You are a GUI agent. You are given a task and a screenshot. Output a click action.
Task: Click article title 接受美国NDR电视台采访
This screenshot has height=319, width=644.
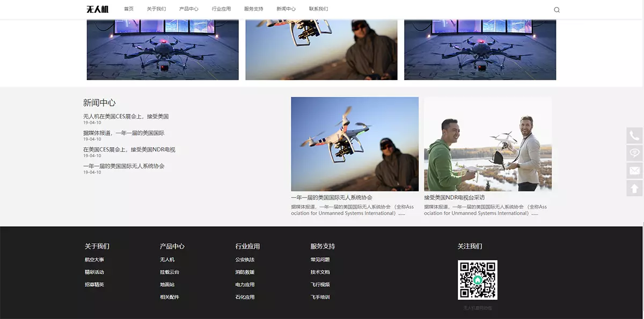coord(454,198)
